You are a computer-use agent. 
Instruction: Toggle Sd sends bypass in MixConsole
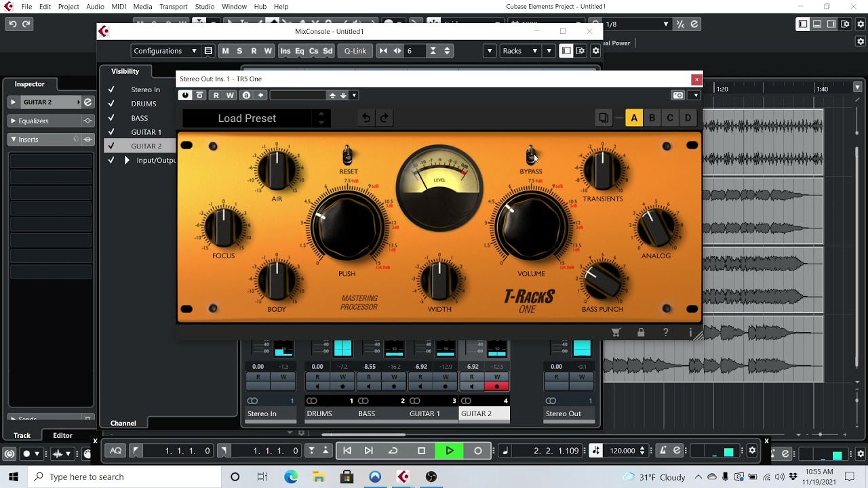[328, 51]
